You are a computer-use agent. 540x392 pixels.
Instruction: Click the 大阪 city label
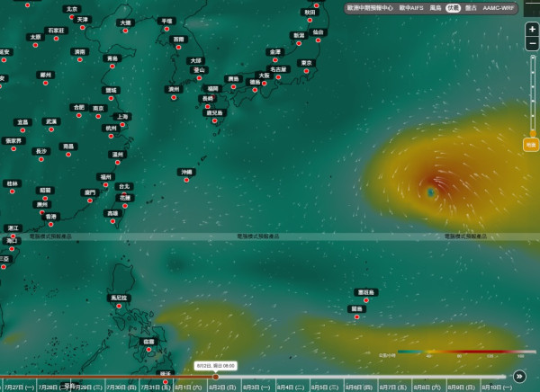[x=264, y=76]
